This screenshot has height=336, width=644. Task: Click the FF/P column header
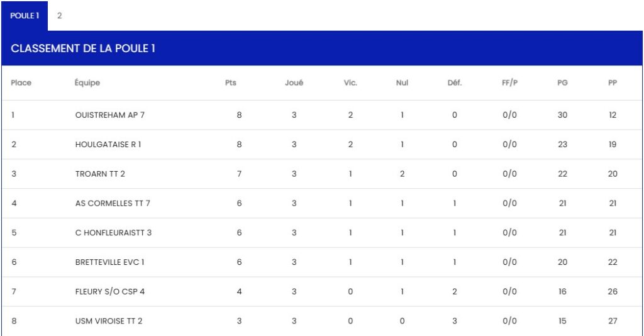coord(509,83)
